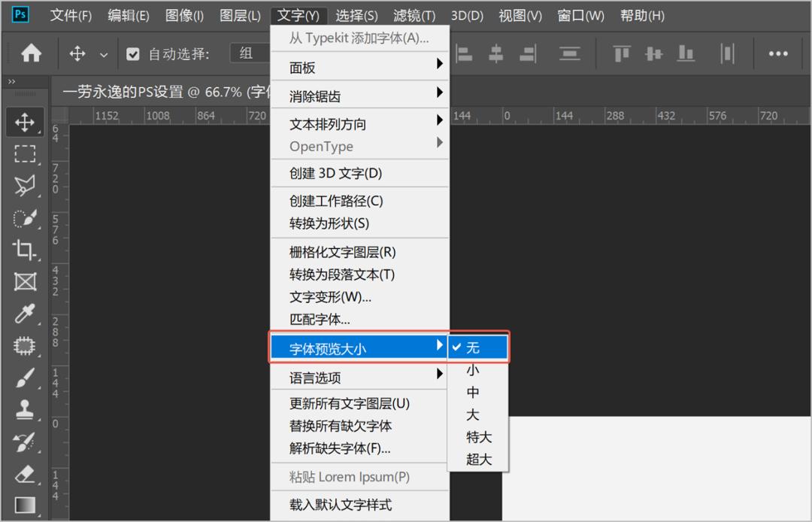Click the more options (...) button in options bar

pos(778,53)
